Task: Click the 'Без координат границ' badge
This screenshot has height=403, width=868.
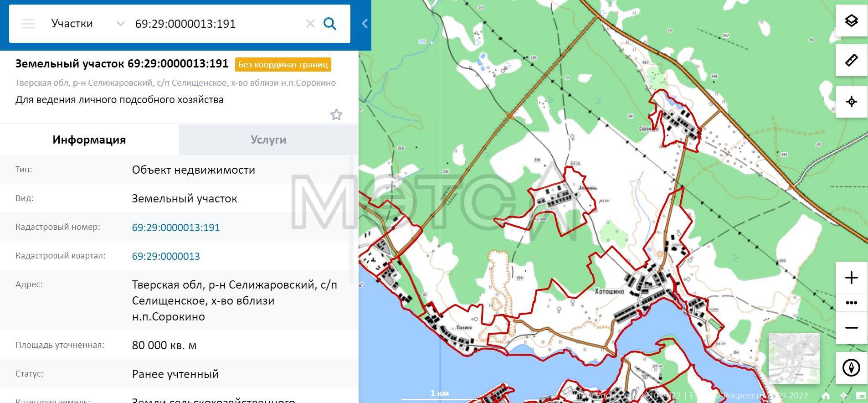Action: [283, 64]
